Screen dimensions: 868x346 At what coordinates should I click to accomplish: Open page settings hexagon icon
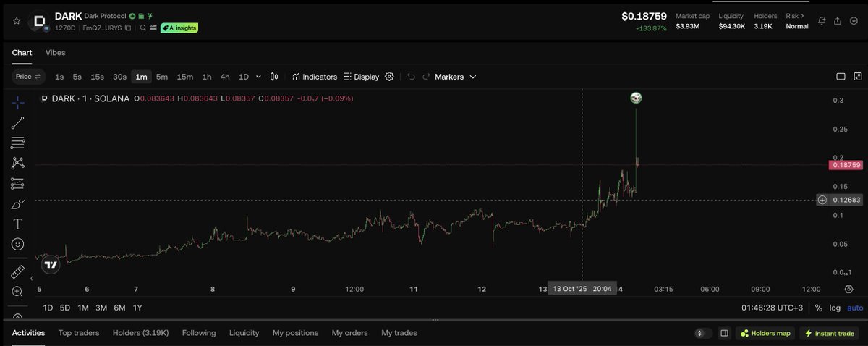coord(854,21)
